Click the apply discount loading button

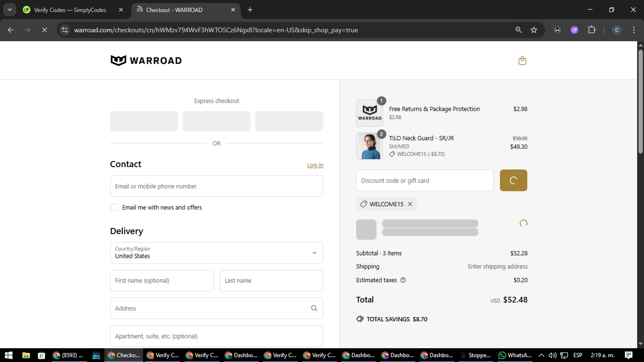tap(513, 180)
